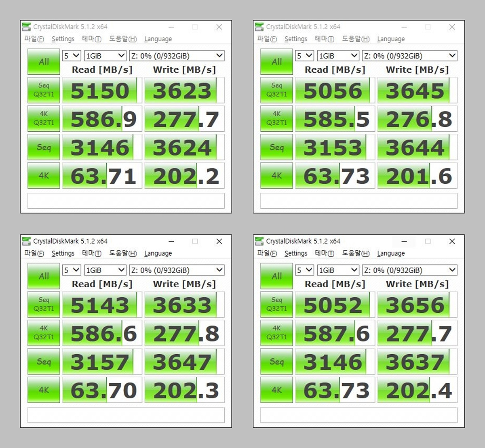Open Z: drive dropdown in 5052 window
This screenshot has height=448, width=485.
[x=409, y=270]
